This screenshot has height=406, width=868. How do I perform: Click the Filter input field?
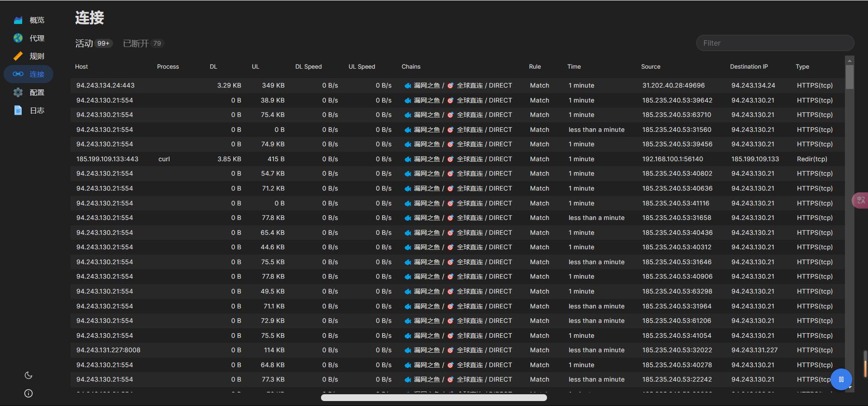click(775, 43)
